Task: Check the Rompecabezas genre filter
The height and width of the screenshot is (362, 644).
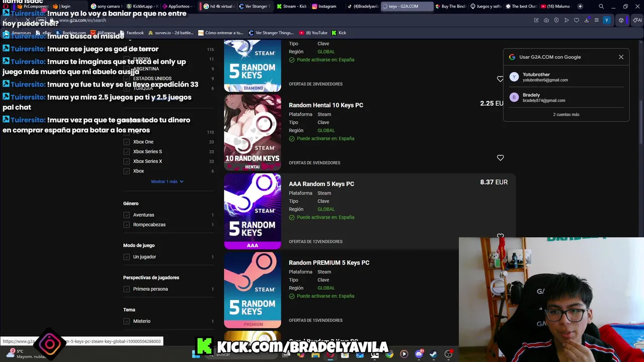Action: 127,225
